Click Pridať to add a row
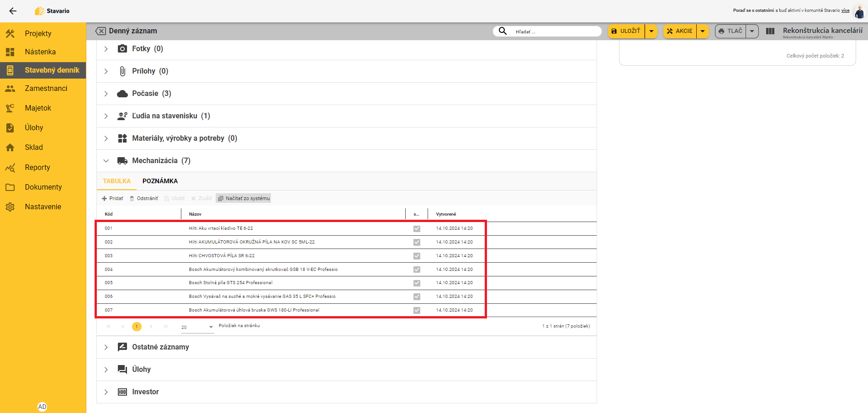The image size is (868, 413). pos(112,198)
